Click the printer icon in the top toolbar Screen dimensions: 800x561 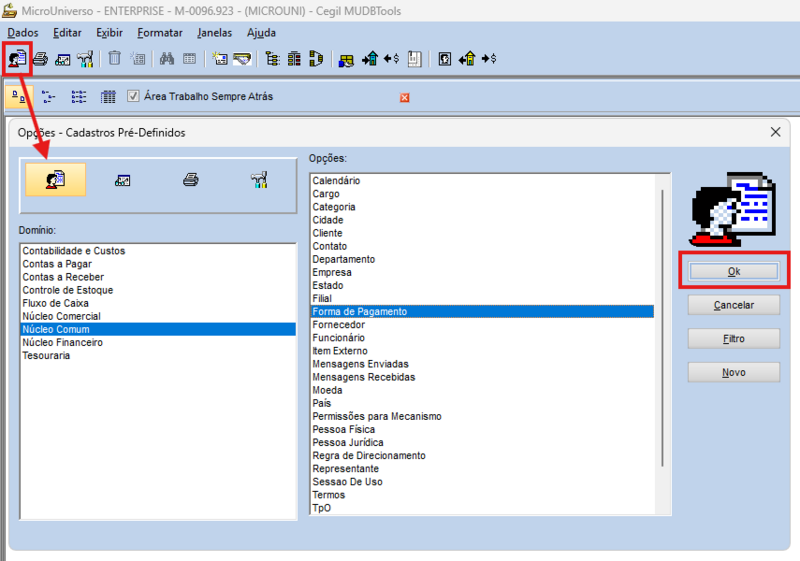tap(40, 59)
